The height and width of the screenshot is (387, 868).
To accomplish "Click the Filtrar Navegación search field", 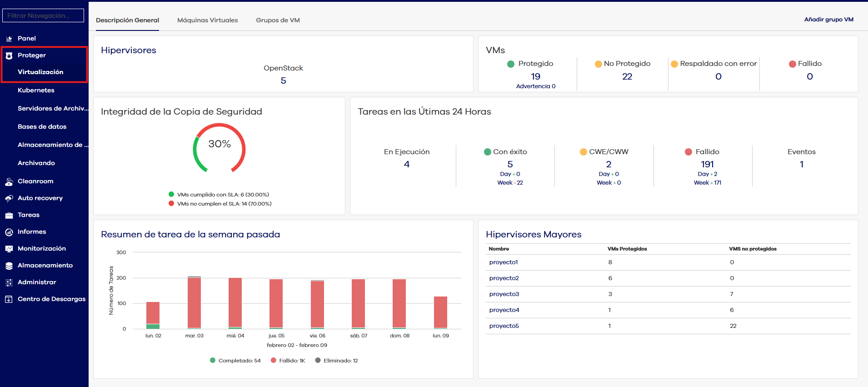I will 43,15.
